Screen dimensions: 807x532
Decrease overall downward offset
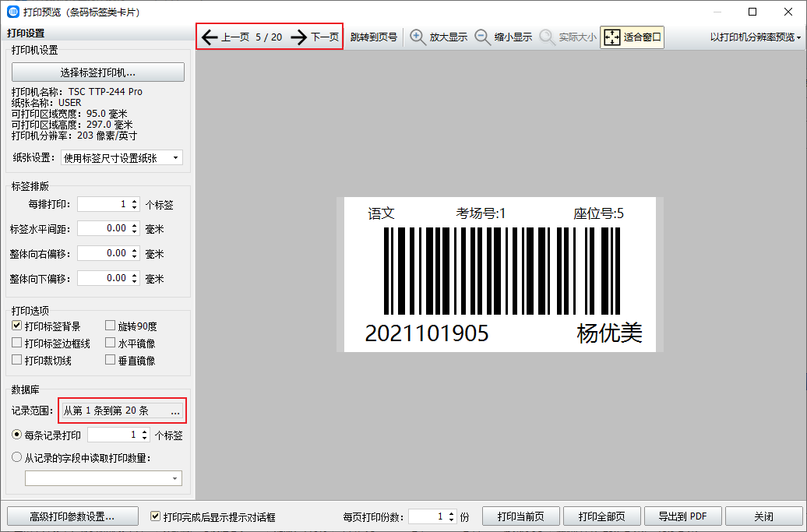point(134,281)
